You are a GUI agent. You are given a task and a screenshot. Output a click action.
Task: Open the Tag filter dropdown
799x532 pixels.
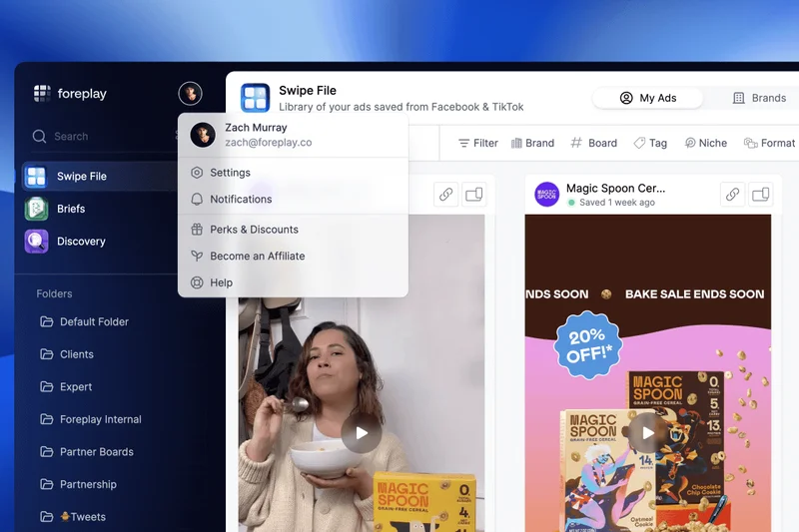pyautogui.click(x=650, y=143)
